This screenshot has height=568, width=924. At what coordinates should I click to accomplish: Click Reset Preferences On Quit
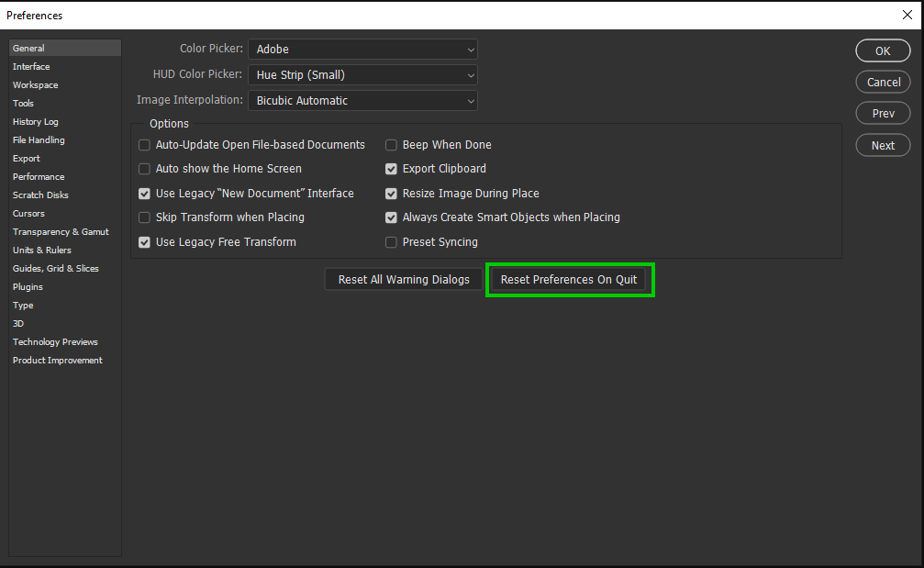[570, 279]
